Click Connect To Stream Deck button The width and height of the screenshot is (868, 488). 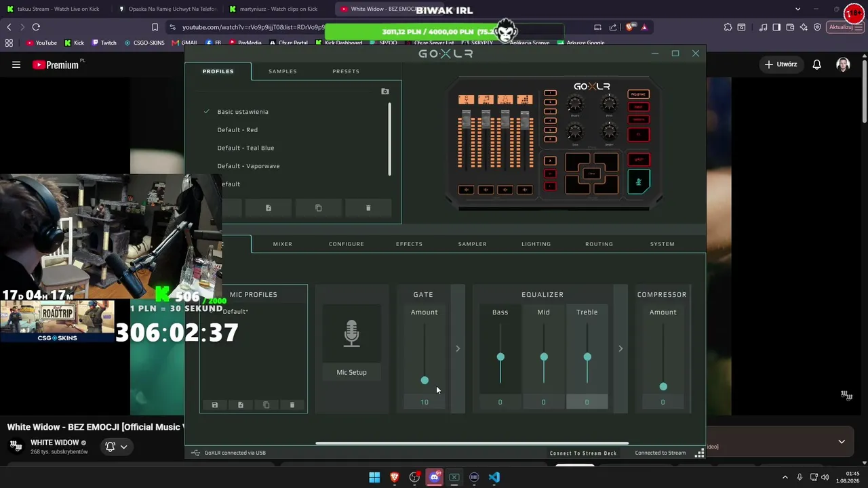click(x=583, y=453)
